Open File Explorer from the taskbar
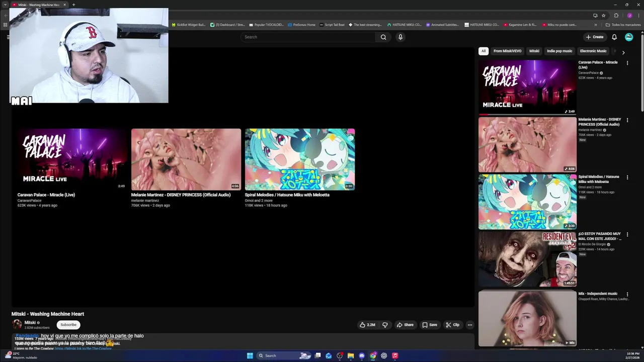 click(351, 355)
